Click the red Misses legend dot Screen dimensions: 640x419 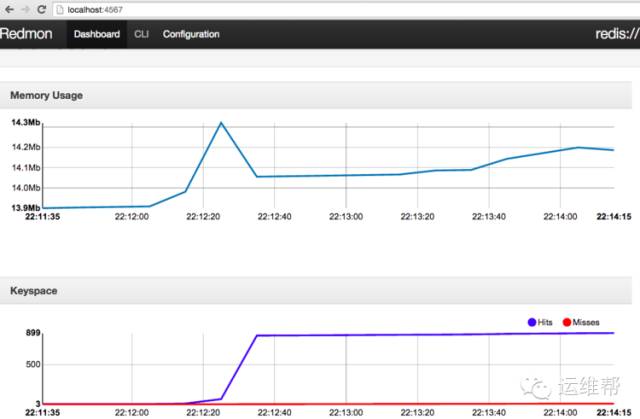[x=567, y=322]
